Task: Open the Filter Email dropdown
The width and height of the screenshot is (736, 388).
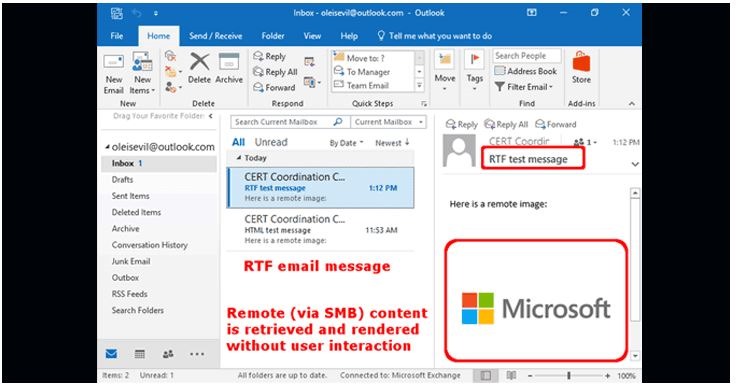Action: [x=524, y=87]
